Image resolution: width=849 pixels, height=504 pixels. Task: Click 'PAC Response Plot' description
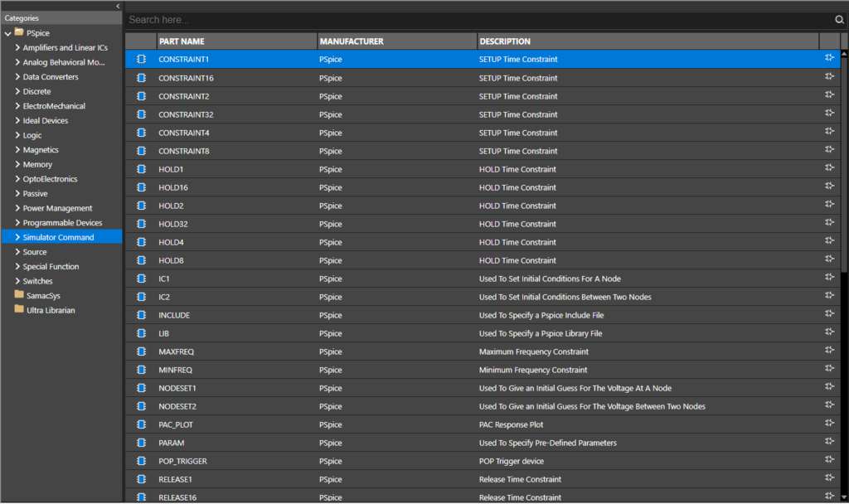tap(511, 425)
